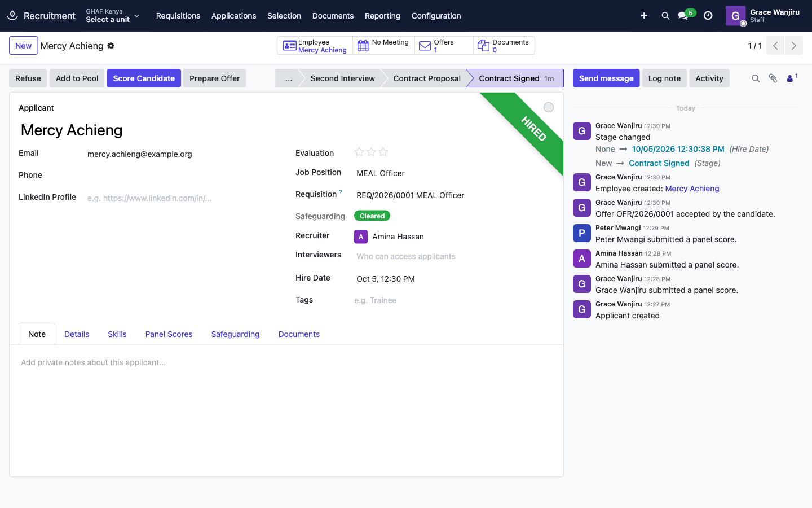Click the Score Candidate button
Viewport: 812px width, 508px height.
[144, 78]
